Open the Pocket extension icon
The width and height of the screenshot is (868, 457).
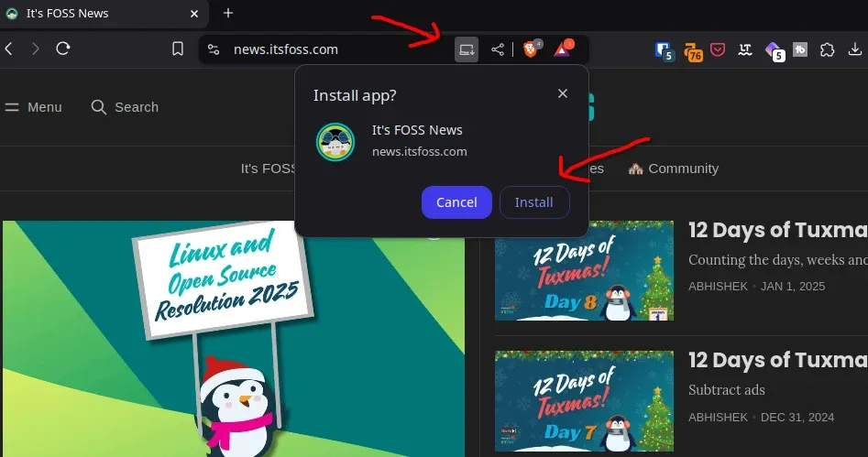tap(718, 50)
